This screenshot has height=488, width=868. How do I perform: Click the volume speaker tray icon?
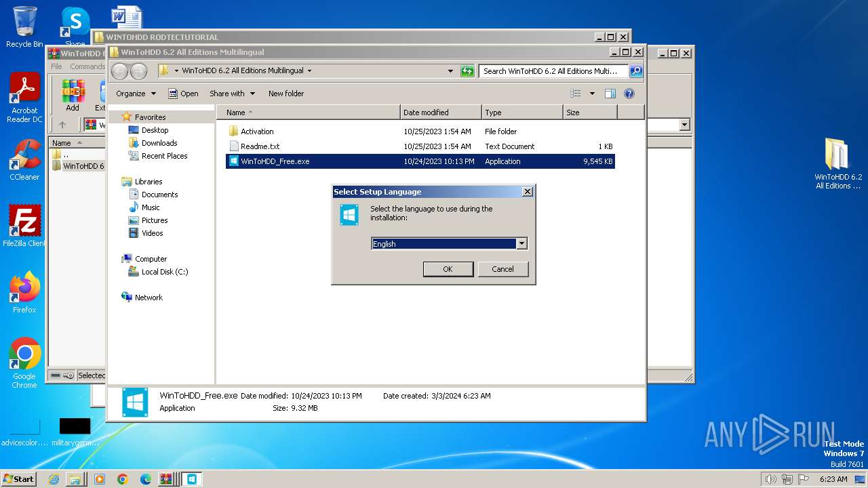pos(770,479)
